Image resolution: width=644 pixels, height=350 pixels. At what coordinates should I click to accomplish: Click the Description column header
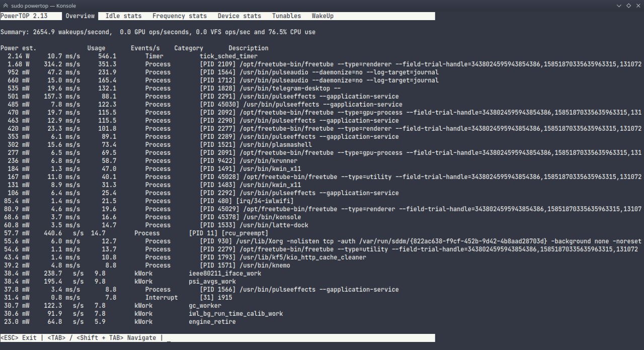pyautogui.click(x=248, y=48)
